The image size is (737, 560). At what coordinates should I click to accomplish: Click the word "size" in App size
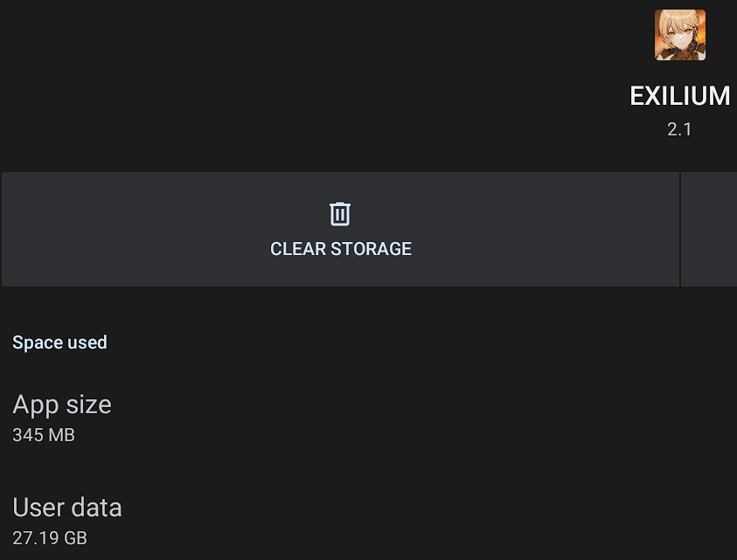pyautogui.click(x=89, y=404)
